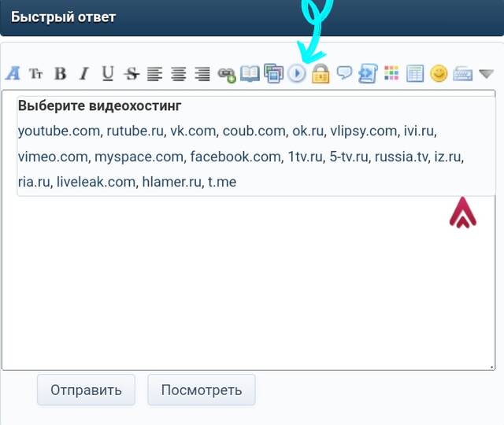The width and height of the screenshot is (504, 425).
Task: Insert a link with the chain icon
Action: (226, 75)
